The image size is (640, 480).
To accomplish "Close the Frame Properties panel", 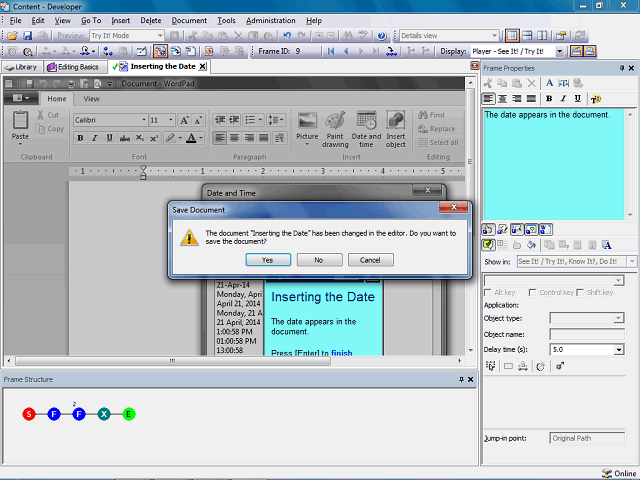I will click(631, 68).
